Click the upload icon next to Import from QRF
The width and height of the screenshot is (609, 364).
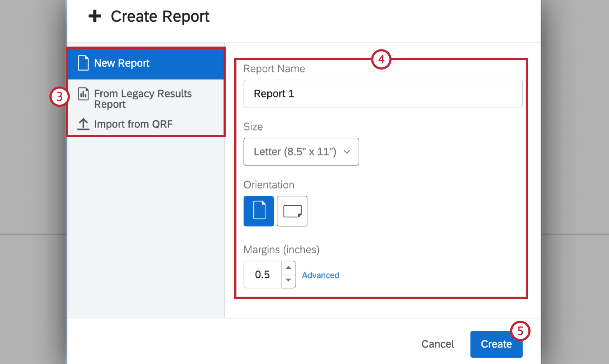[x=83, y=124]
